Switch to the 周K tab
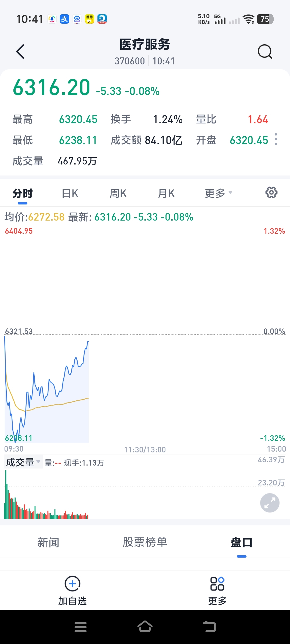The height and width of the screenshot is (644, 290). point(118,193)
